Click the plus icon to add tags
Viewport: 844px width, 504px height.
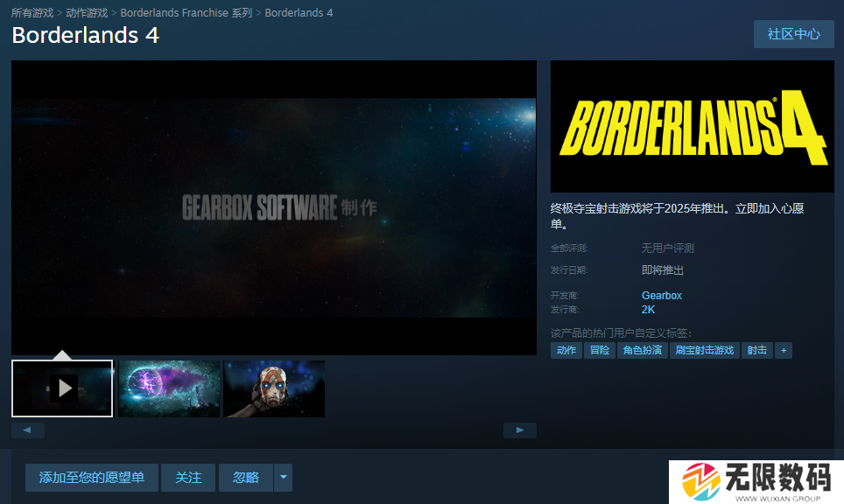784,350
